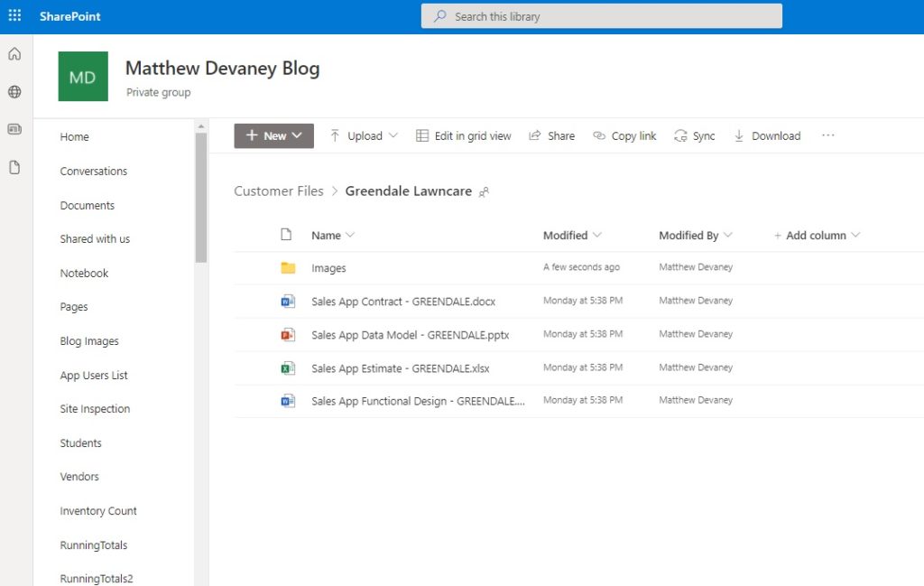The image size is (924, 586).
Task: Switch to Edit in grid view
Action: (x=462, y=135)
